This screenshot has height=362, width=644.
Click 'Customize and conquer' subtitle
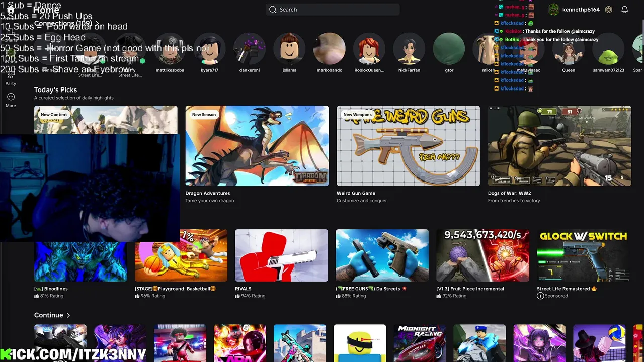tap(362, 201)
